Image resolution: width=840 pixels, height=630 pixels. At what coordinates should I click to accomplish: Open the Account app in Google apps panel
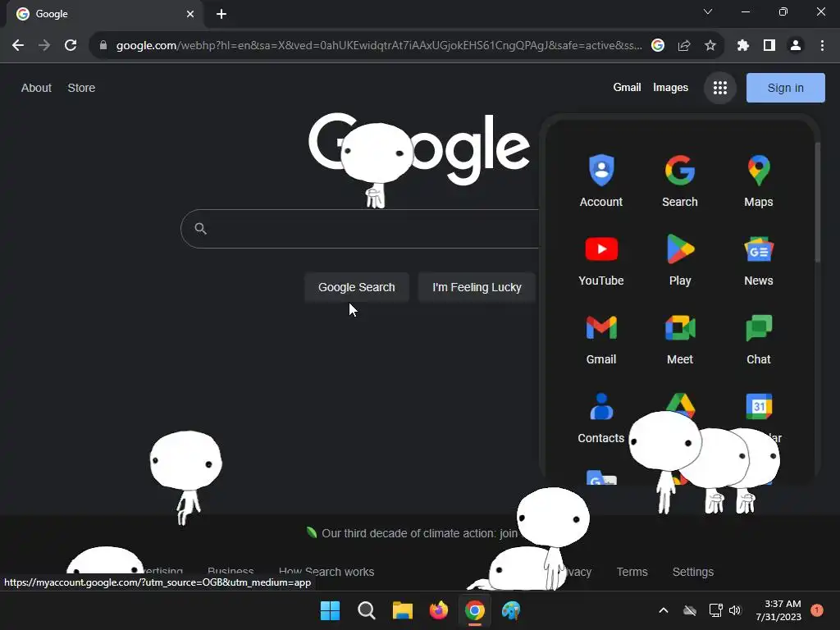point(601,181)
